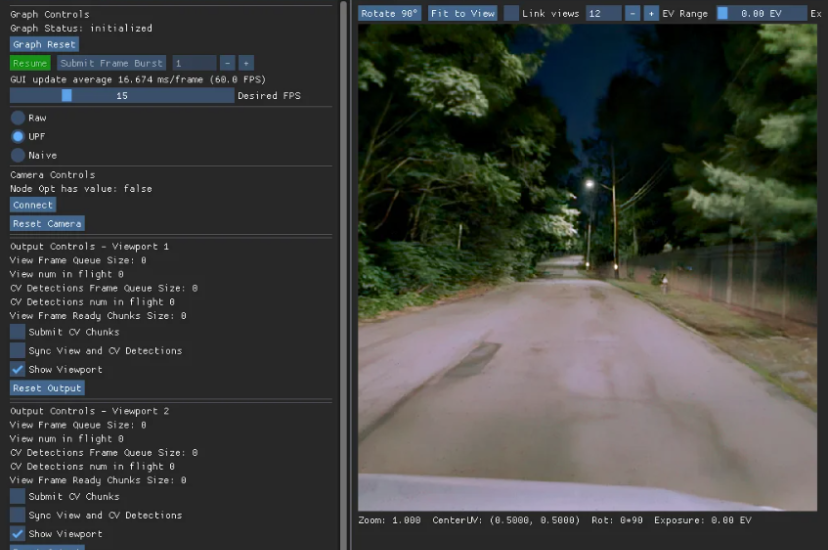The height and width of the screenshot is (550, 828).
Task: Edit the field showing value 12
Action: click(x=603, y=13)
